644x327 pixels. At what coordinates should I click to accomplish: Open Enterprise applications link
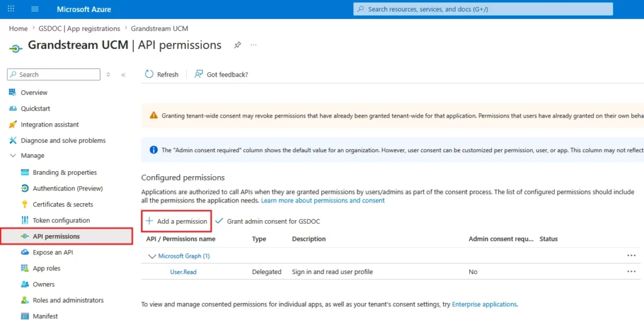coord(484,304)
